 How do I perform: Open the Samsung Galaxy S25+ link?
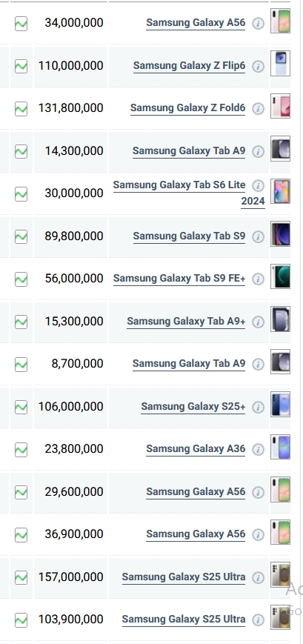pyautogui.click(x=193, y=407)
